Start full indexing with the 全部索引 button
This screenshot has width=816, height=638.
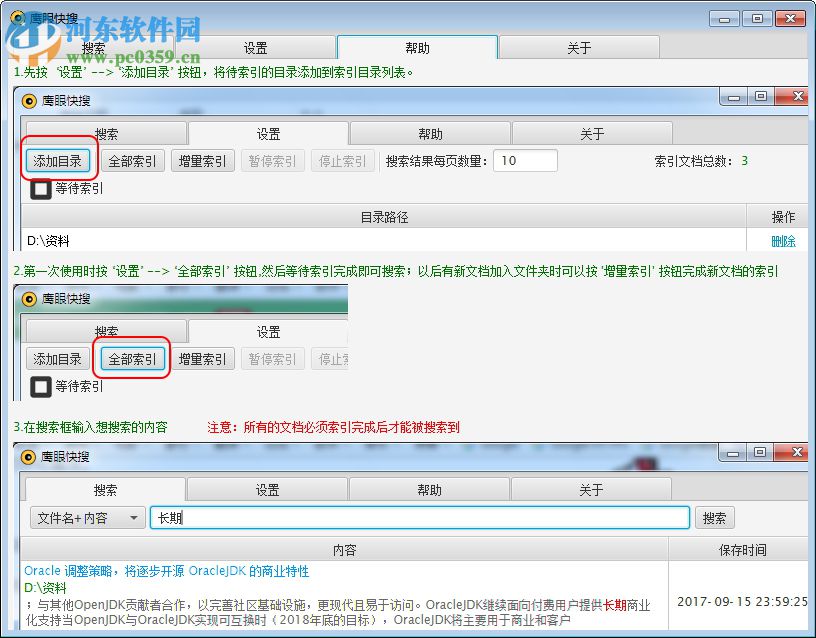(131, 358)
